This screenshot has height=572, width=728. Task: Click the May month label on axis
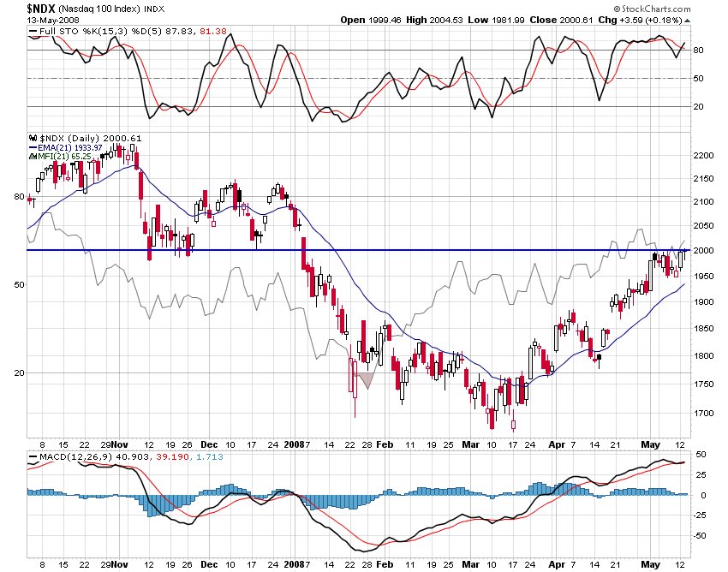(650, 445)
